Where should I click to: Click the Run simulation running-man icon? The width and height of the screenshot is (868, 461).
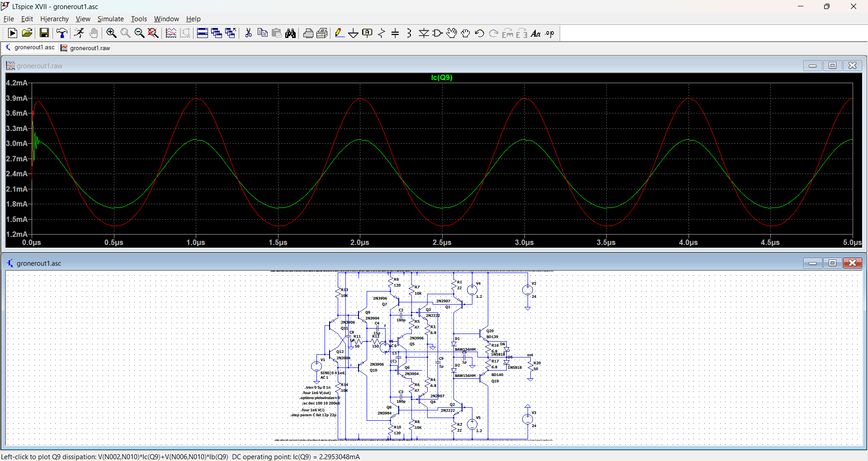point(79,33)
